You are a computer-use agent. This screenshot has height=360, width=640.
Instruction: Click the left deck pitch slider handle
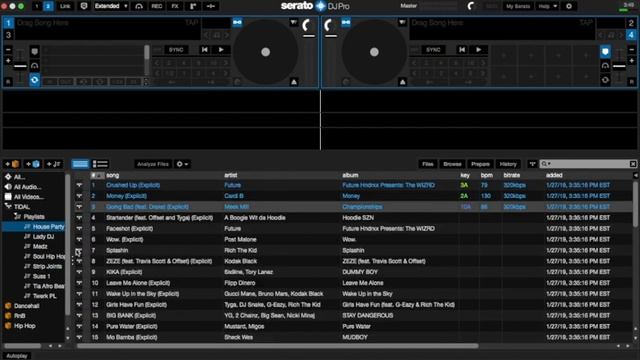[20, 66]
